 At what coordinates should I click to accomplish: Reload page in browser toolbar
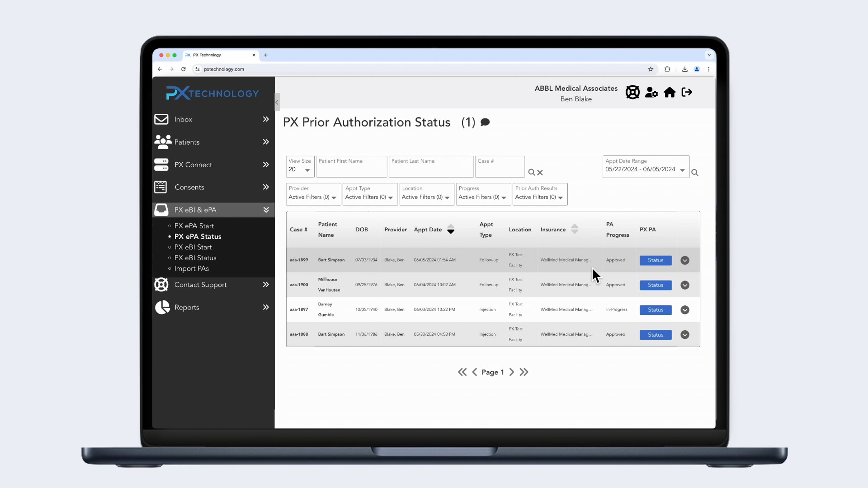(183, 69)
